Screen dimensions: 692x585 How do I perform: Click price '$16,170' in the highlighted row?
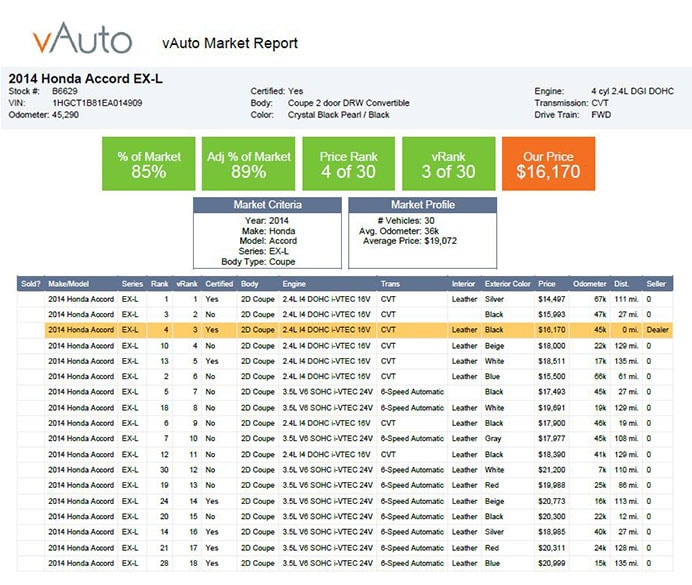click(552, 330)
